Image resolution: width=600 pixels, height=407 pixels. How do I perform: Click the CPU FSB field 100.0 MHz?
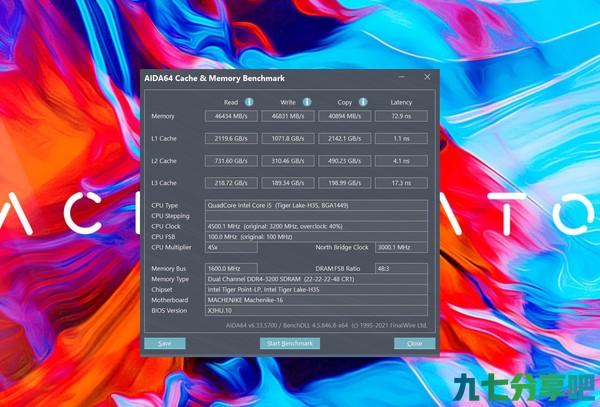(x=316, y=236)
